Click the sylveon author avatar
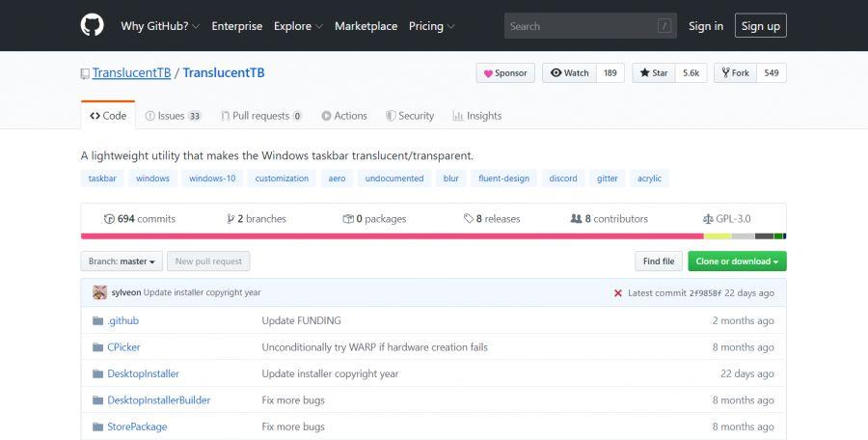This screenshot has width=868, height=440. click(x=99, y=292)
